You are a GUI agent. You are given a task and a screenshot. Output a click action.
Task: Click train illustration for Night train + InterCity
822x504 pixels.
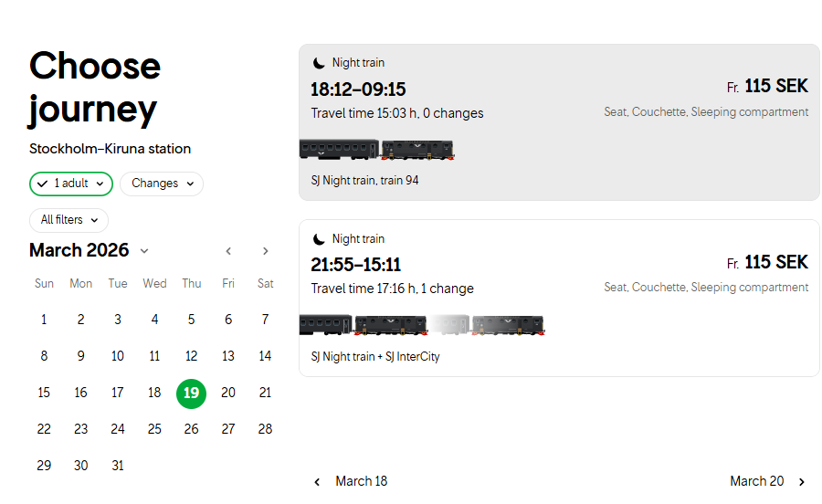click(x=422, y=325)
